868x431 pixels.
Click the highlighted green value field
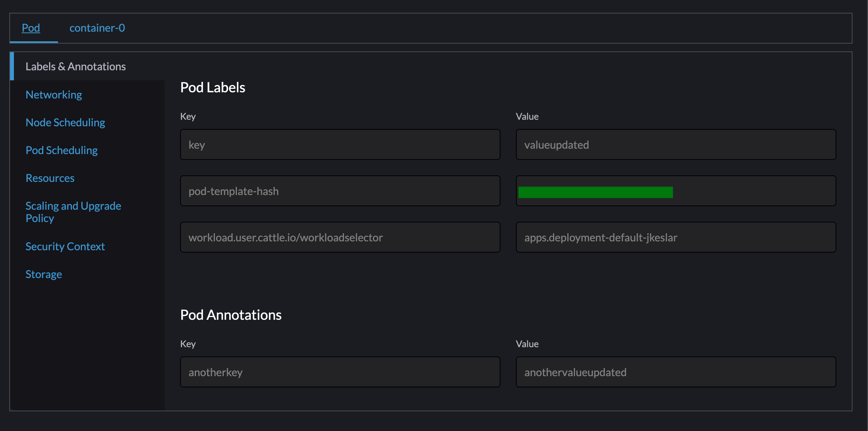click(x=676, y=191)
